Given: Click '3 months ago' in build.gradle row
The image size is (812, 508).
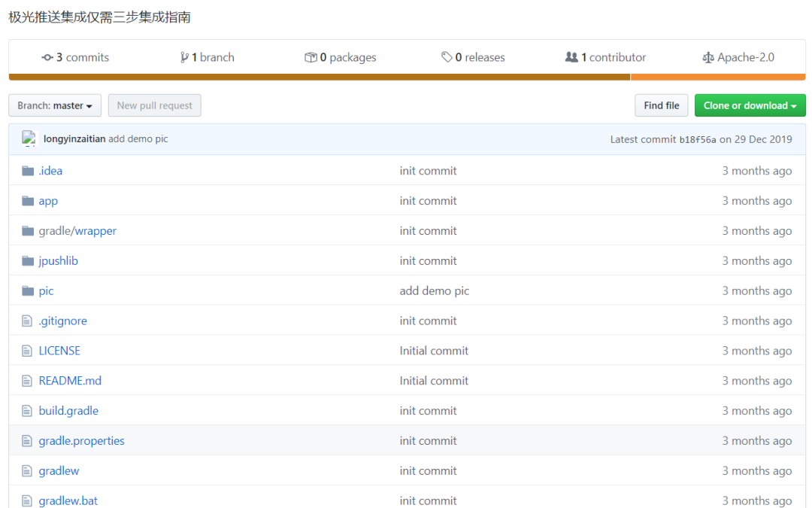Looking at the screenshot, I should pos(756,412).
